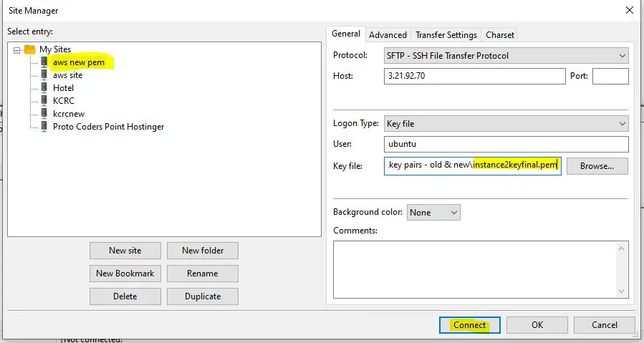Open the Transfer Settings tab
The height and width of the screenshot is (343, 644).
(x=446, y=35)
